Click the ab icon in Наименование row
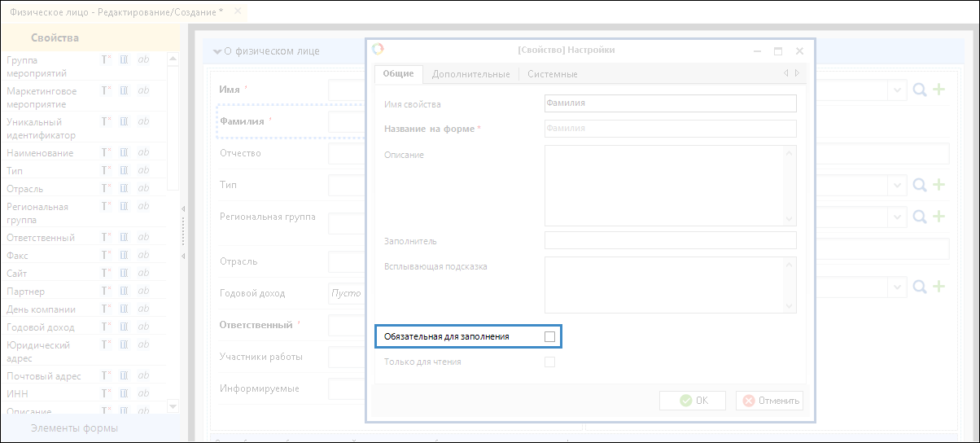Viewport: 980px width, 443px height. point(143,153)
